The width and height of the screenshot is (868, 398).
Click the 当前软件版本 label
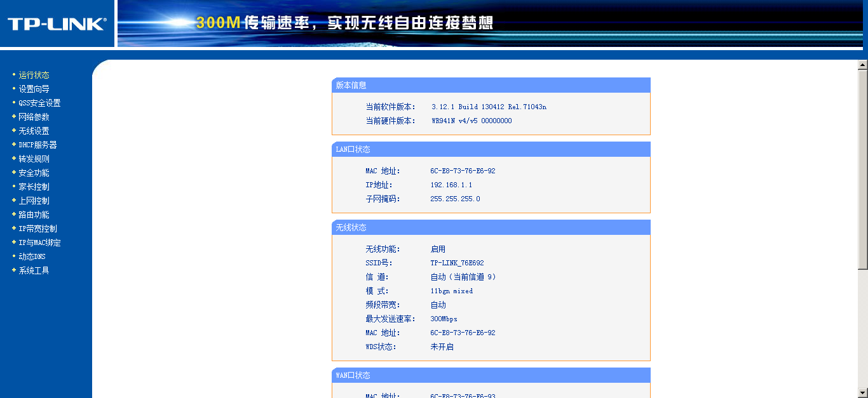click(390, 107)
